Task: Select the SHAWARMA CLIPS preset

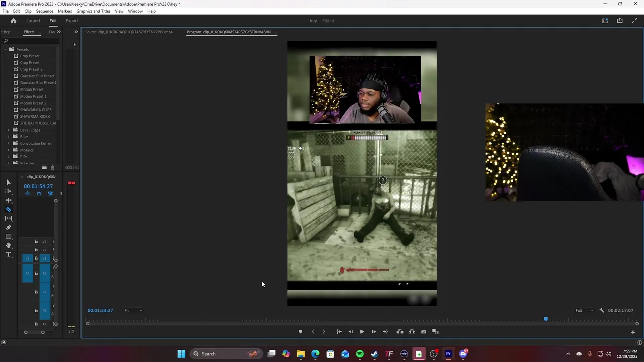Action: [36, 110]
